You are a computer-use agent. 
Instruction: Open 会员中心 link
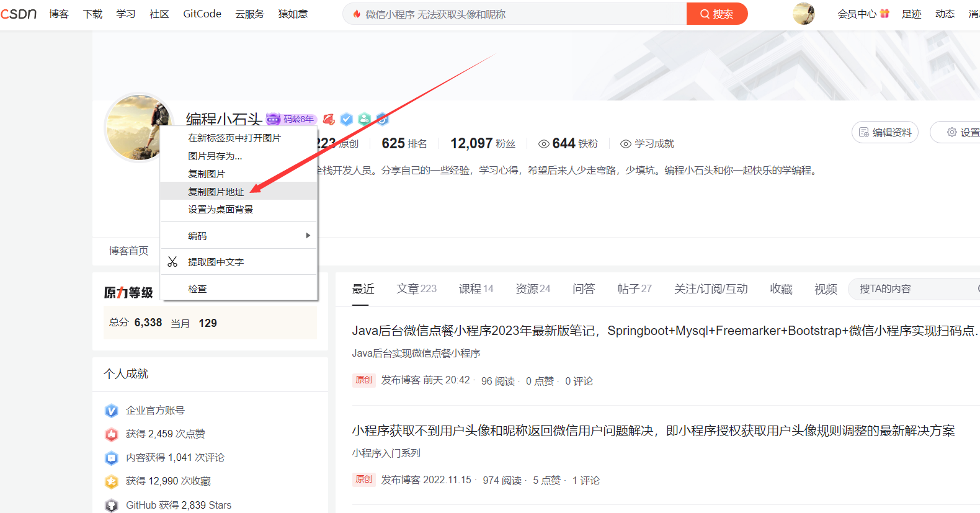click(857, 14)
